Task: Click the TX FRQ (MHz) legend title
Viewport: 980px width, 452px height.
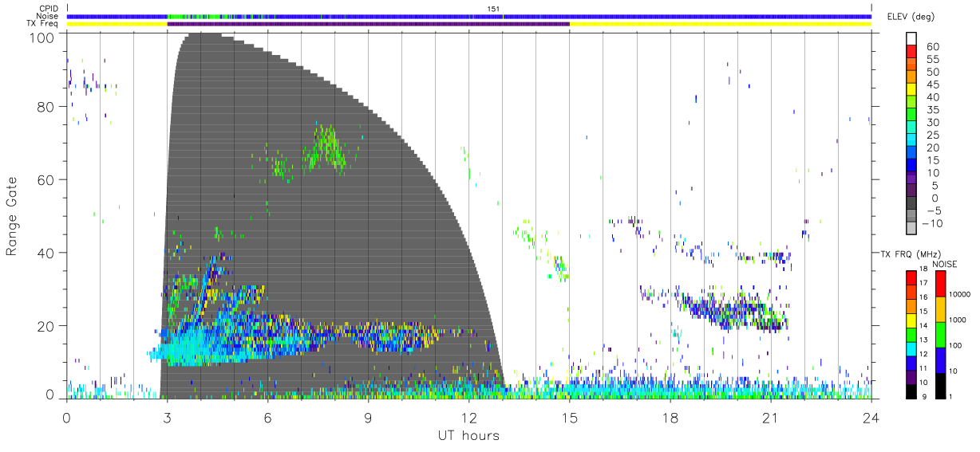Action: coord(906,254)
